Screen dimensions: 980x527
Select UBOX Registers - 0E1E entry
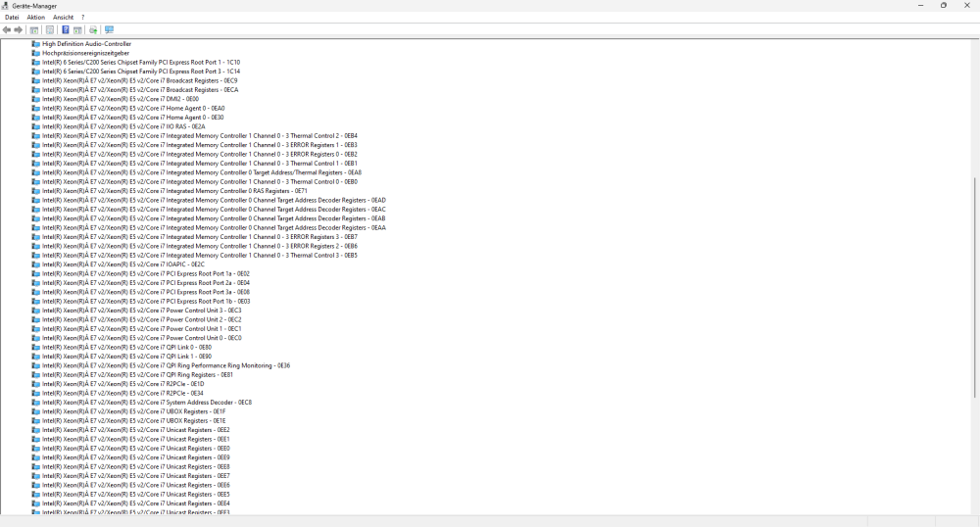point(133,421)
